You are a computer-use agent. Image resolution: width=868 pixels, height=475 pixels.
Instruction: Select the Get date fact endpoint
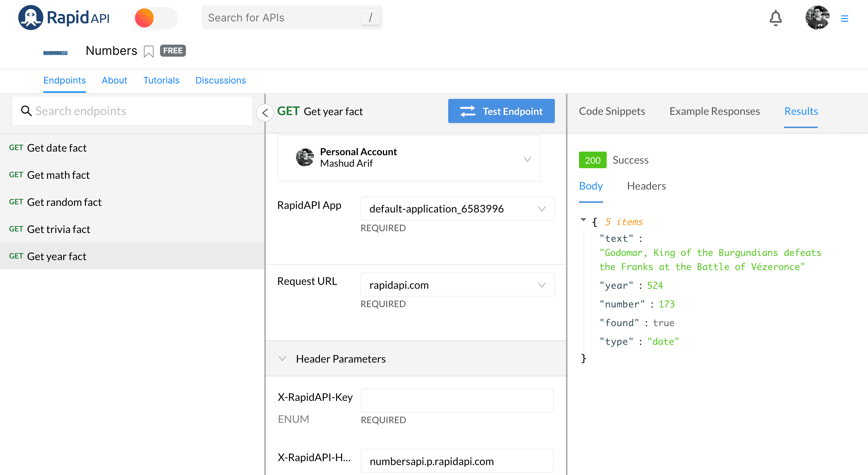click(132, 148)
